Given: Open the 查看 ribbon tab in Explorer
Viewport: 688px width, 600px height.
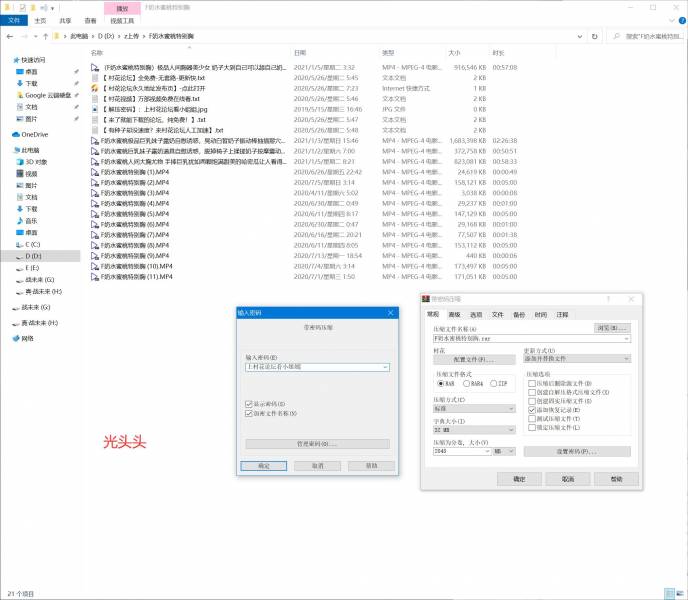Looking at the screenshot, I should (x=91, y=19).
